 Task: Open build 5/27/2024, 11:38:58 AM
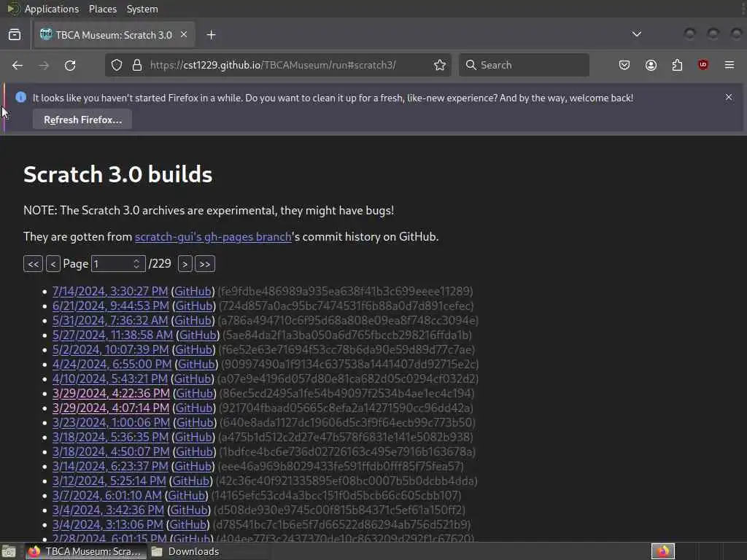pos(112,335)
